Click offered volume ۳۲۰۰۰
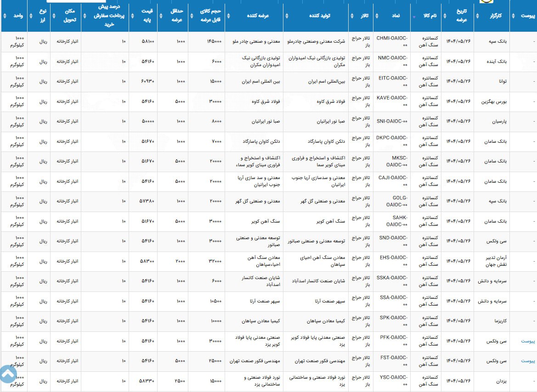 click(215, 261)
